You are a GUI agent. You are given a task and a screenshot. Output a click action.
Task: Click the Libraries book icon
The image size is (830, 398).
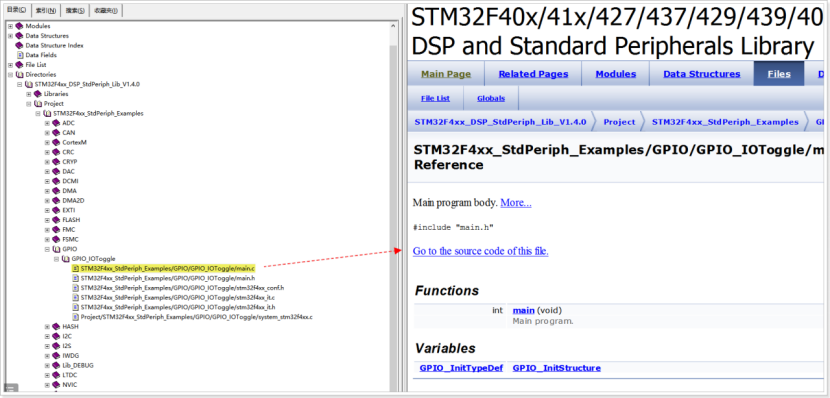pos(38,94)
